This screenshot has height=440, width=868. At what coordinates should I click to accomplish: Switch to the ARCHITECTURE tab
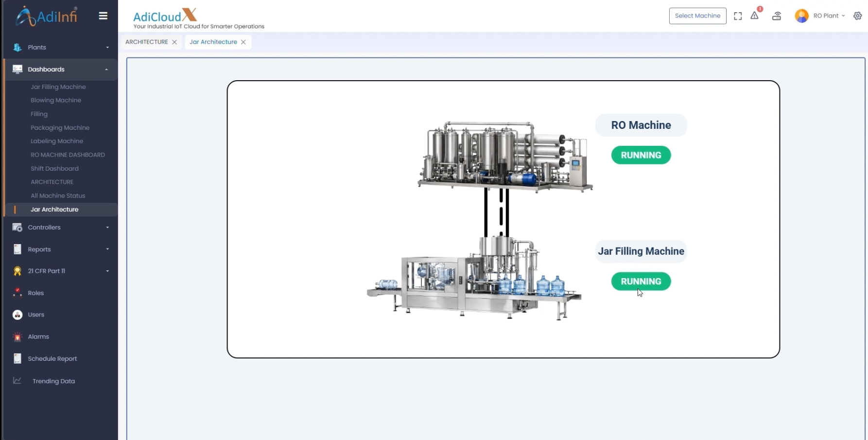click(146, 42)
